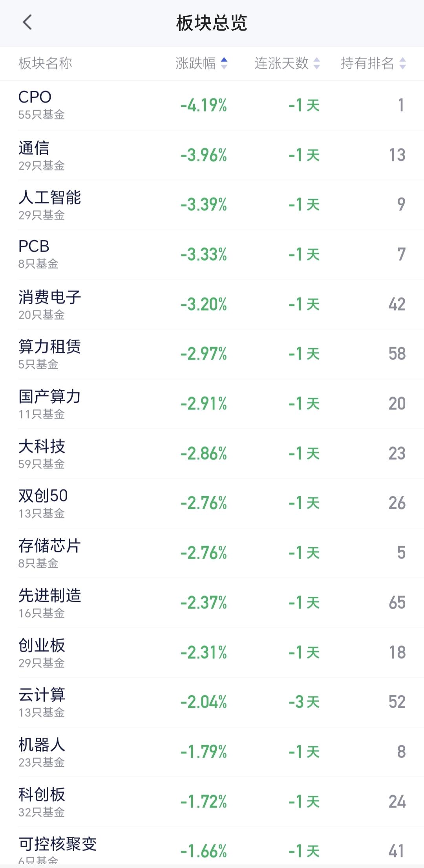Select the 存储芯片 sector
The height and width of the screenshot is (868, 424).
(212, 553)
